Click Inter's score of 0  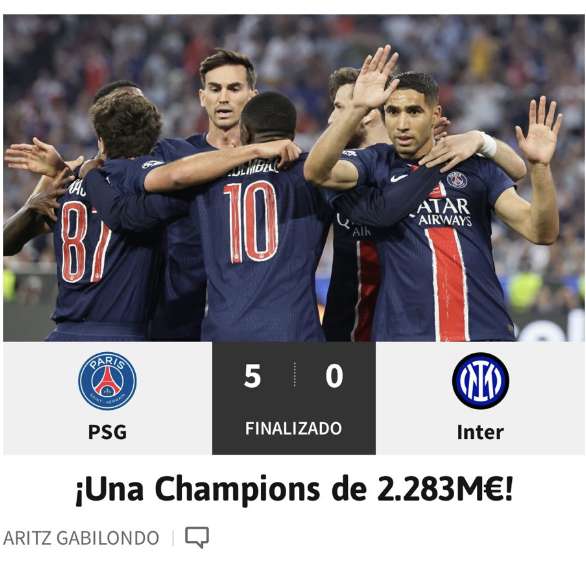(x=334, y=376)
